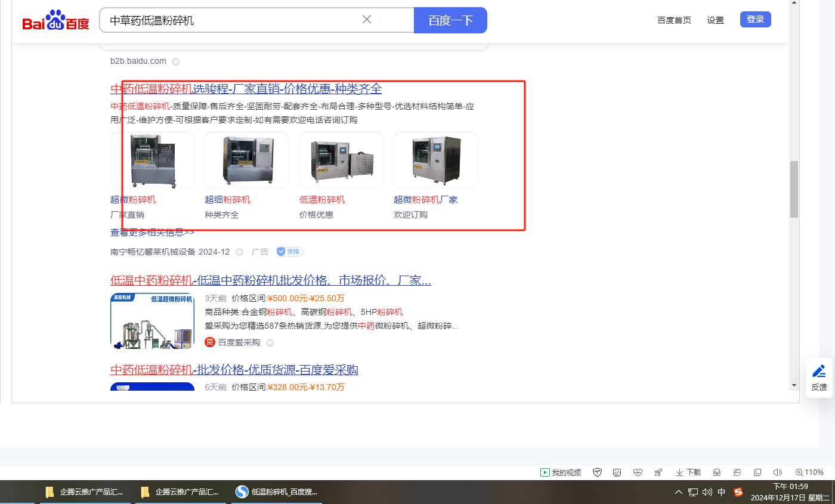Click the heartbeat health-check icon
The height and width of the screenshot is (504, 835).
click(638, 472)
